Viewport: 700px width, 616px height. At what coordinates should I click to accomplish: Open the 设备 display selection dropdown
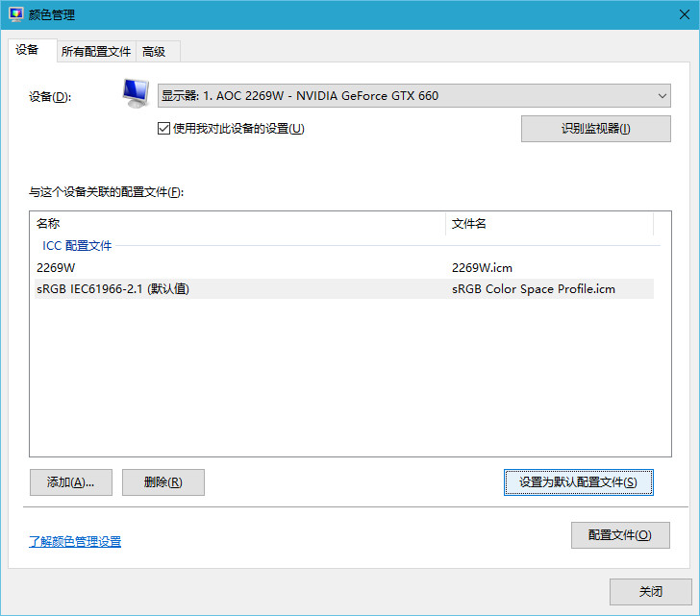point(413,96)
